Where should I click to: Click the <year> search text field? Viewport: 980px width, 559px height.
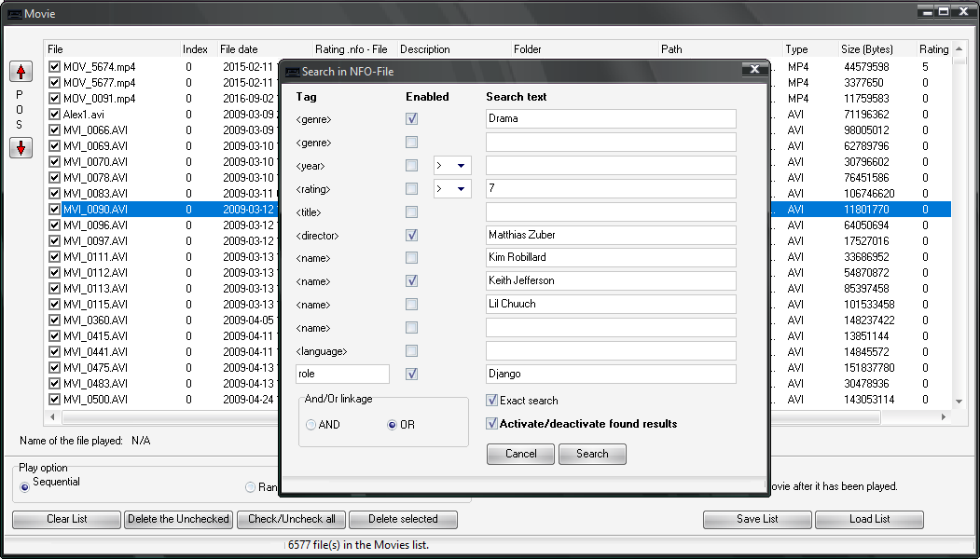(x=612, y=166)
